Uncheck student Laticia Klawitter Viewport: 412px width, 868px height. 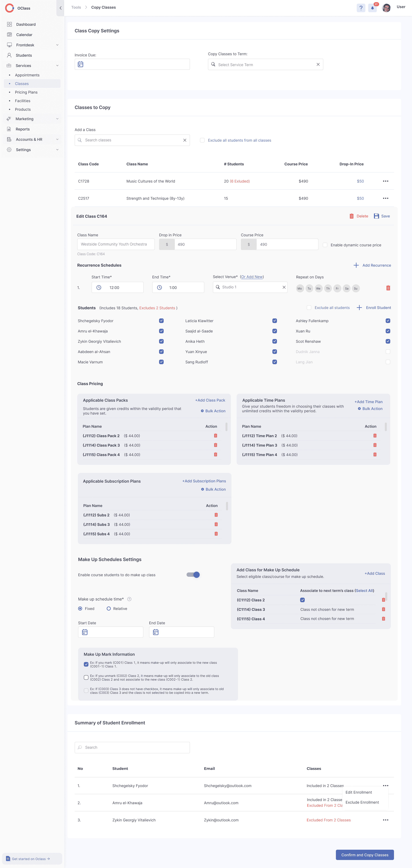pos(275,321)
